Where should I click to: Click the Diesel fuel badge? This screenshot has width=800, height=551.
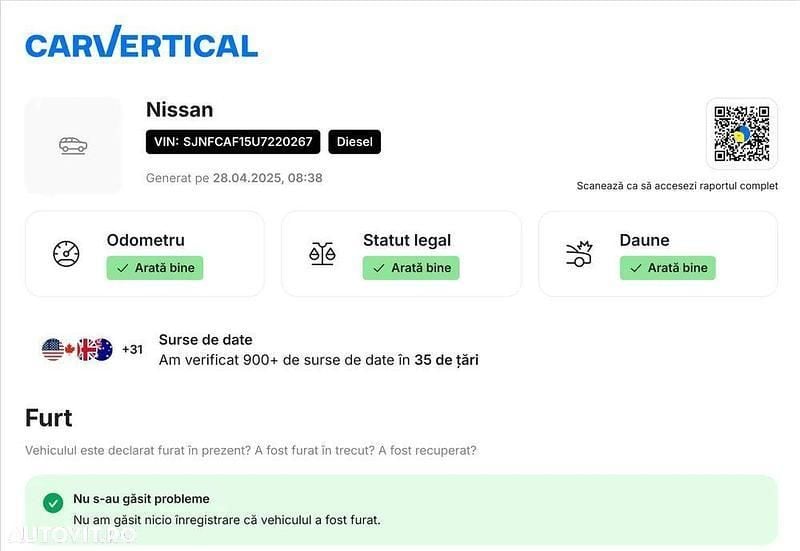pyautogui.click(x=355, y=142)
